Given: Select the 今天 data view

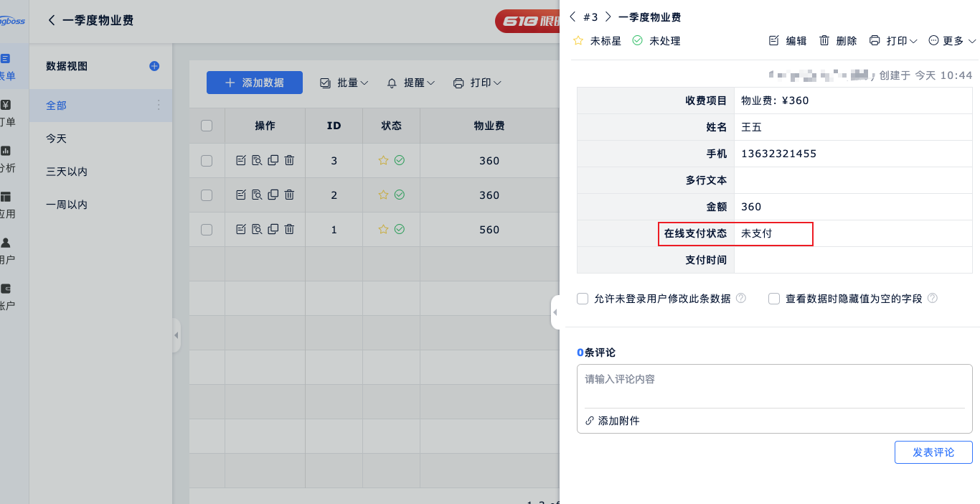Looking at the screenshot, I should [x=56, y=139].
